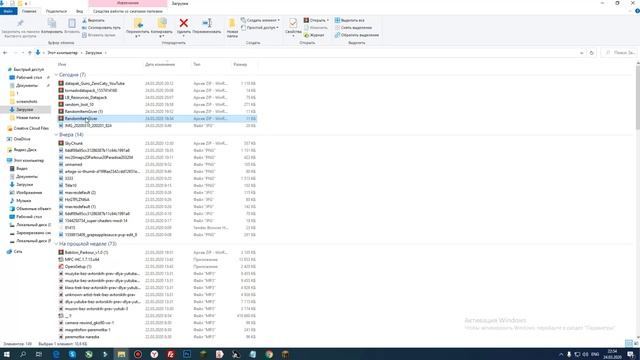Screen dimensions: 640x360
Task: Select Creative Cloud Files in sidebar
Action: pos(31,128)
